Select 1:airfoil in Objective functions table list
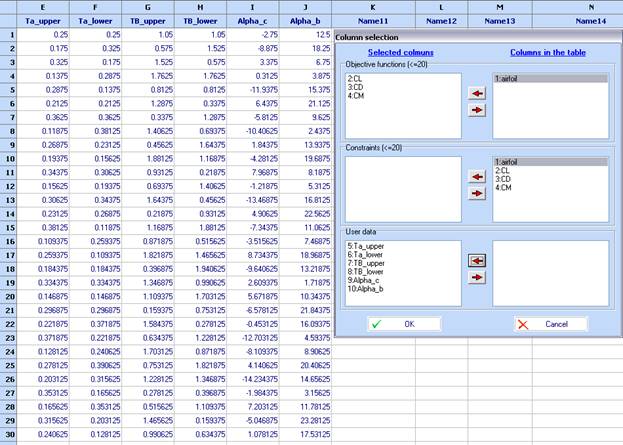The height and width of the screenshot is (445, 623). 509,77
